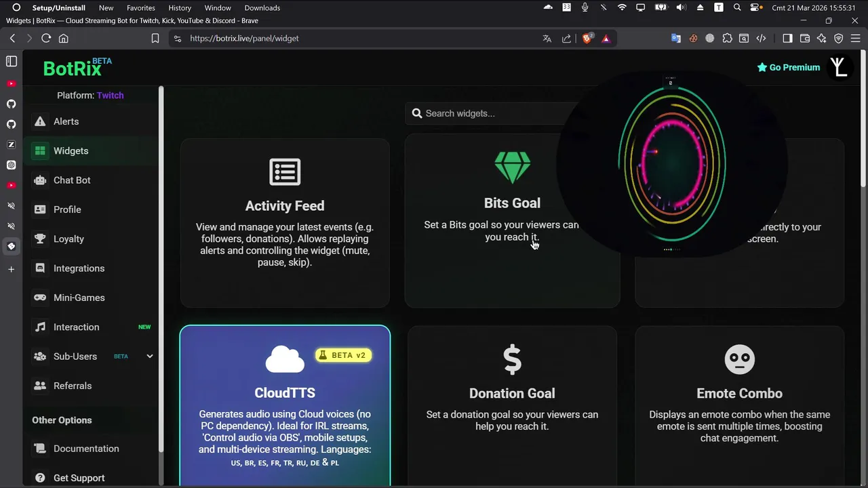Open the Favorites menu
This screenshot has height=488, width=868.
click(141, 8)
